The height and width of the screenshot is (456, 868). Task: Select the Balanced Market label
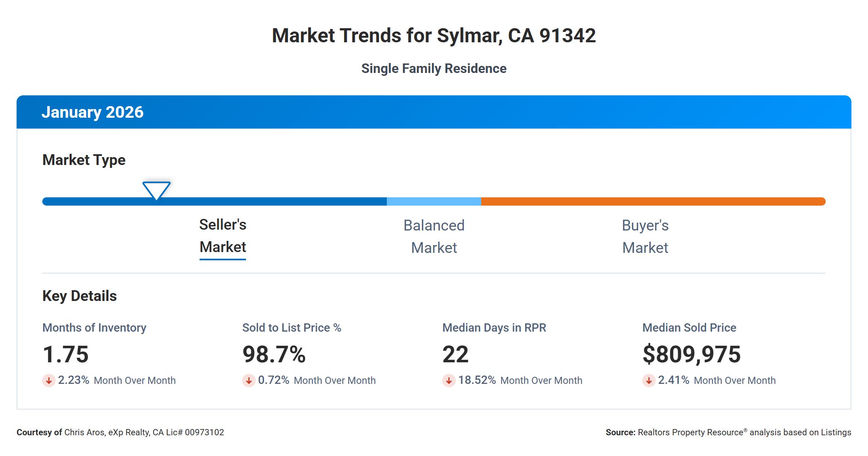coord(434,236)
